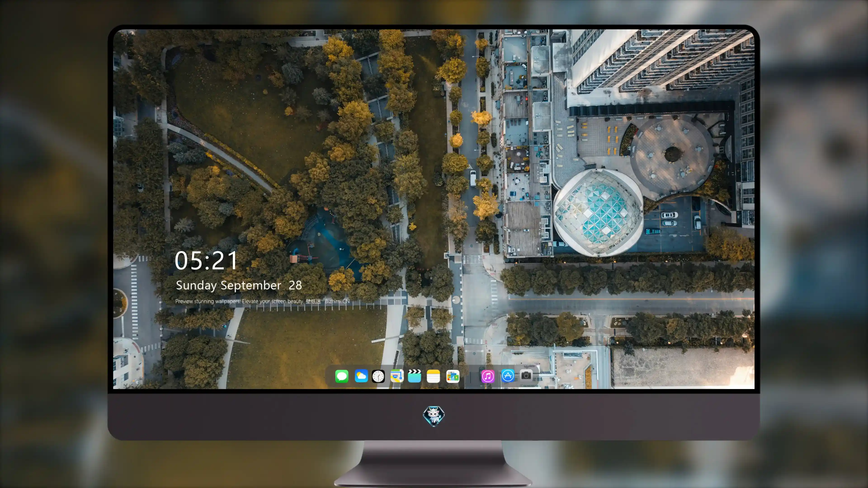The height and width of the screenshot is (488, 868).
Task: Click the 05:21 clock widget
Action: pyautogui.click(x=206, y=260)
